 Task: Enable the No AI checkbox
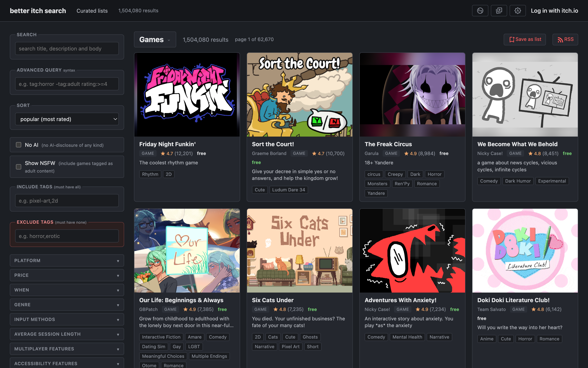pos(18,145)
